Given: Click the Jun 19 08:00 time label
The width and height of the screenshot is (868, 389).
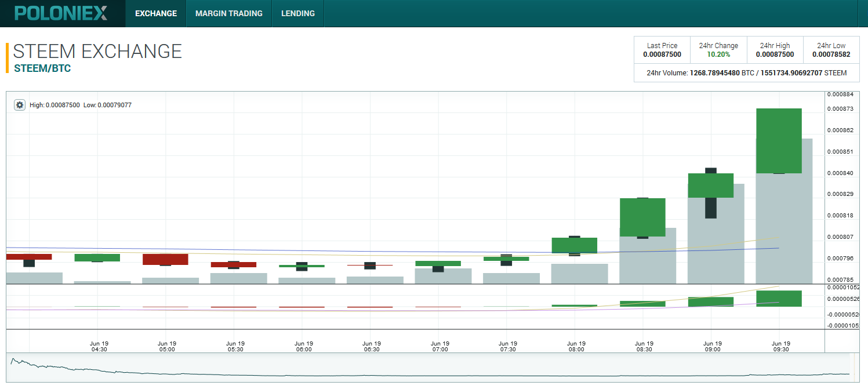Looking at the screenshot, I should 576,347.
